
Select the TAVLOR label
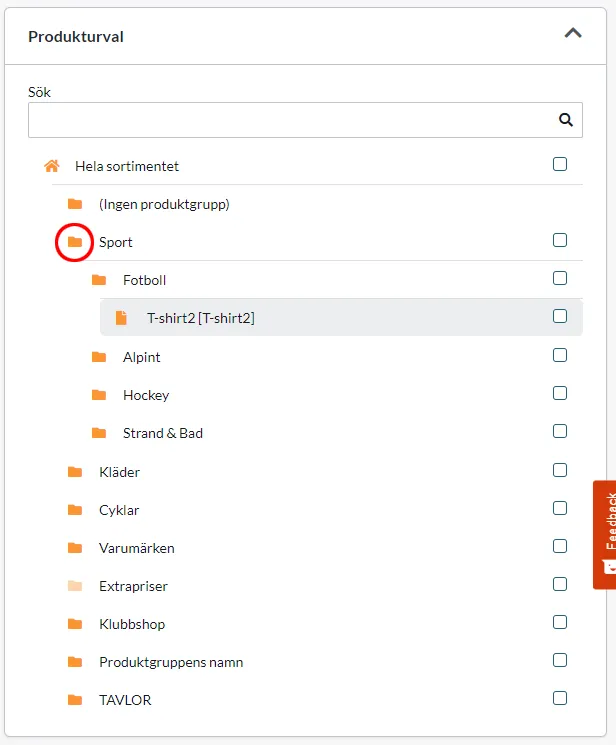point(125,700)
